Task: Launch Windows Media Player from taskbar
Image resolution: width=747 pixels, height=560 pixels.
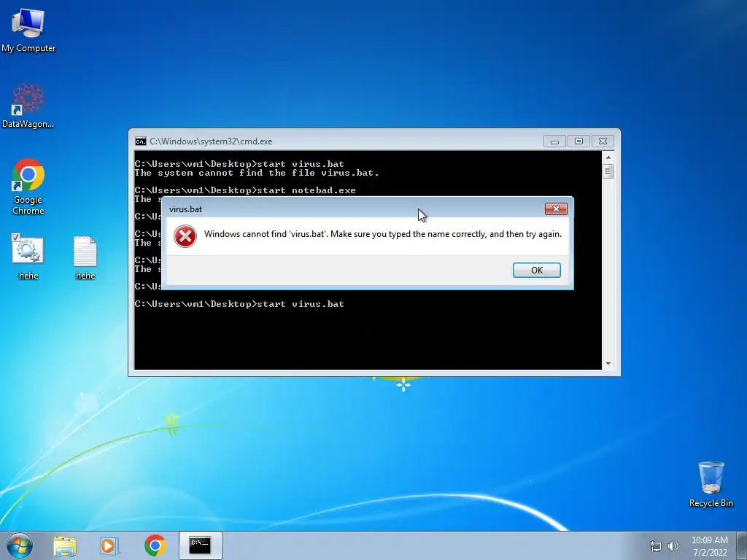Action: [109, 545]
